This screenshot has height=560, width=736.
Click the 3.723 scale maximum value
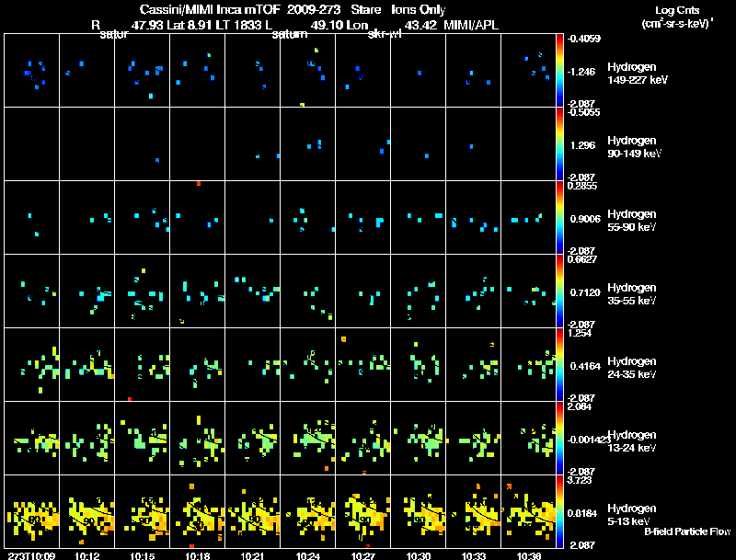coord(580,480)
